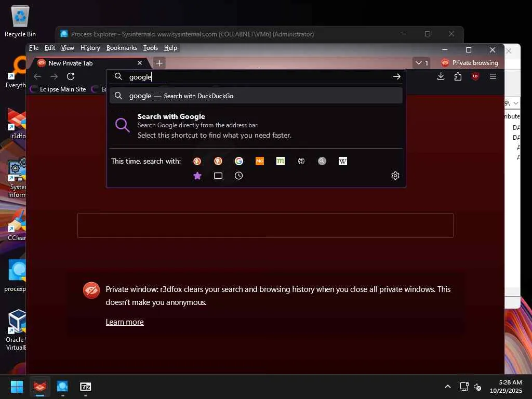532x399 pixels.
Task: Open the Tools menu
Action: [x=150, y=48]
